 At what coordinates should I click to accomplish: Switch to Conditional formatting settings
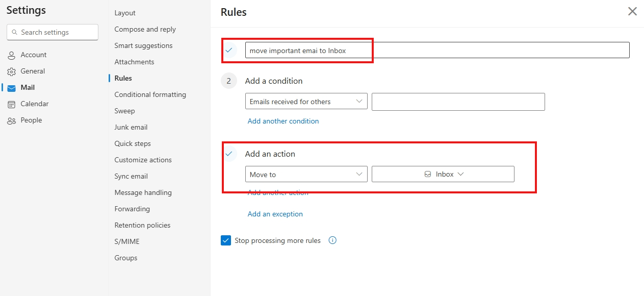pos(150,94)
